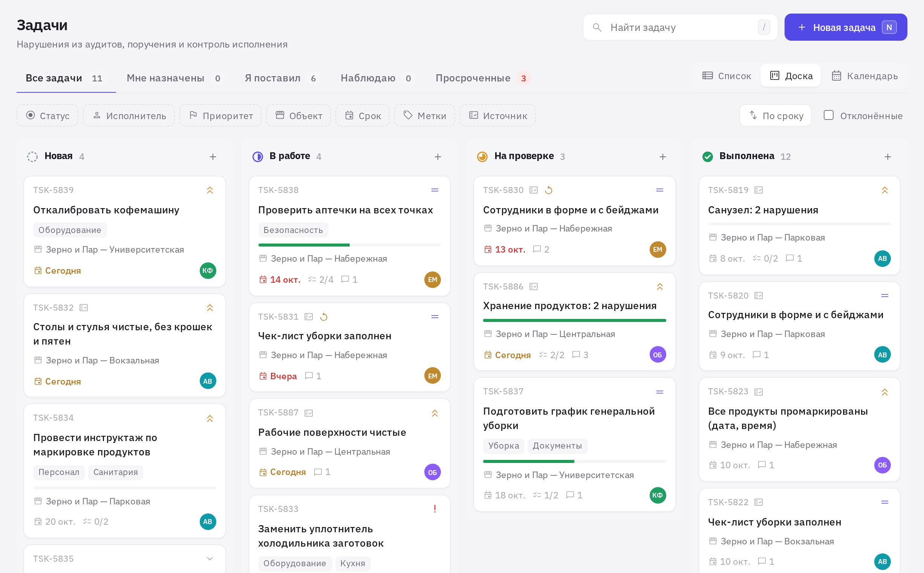Click comments icon on TSK-5886 card
The image size is (924, 573).
[576, 355]
